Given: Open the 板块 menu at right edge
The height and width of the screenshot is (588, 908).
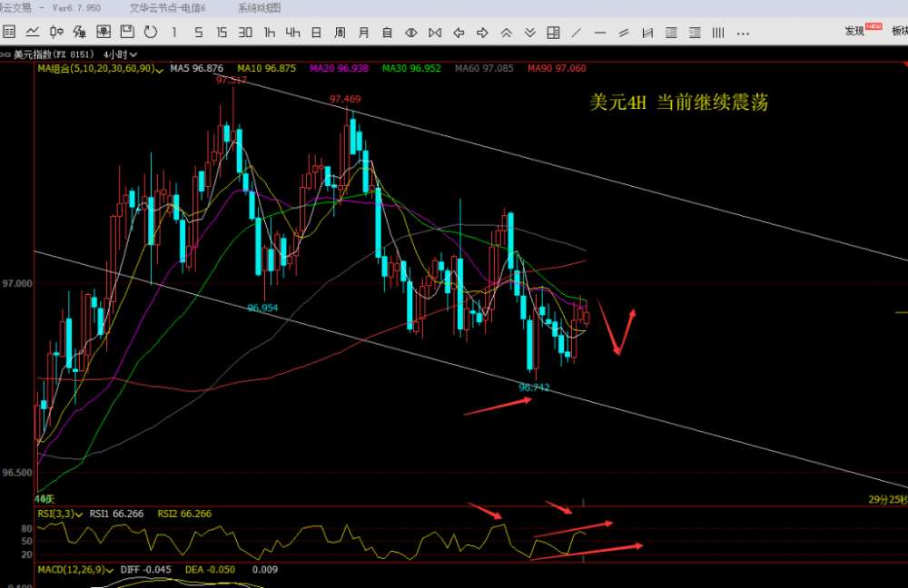Looking at the screenshot, I should [x=899, y=31].
